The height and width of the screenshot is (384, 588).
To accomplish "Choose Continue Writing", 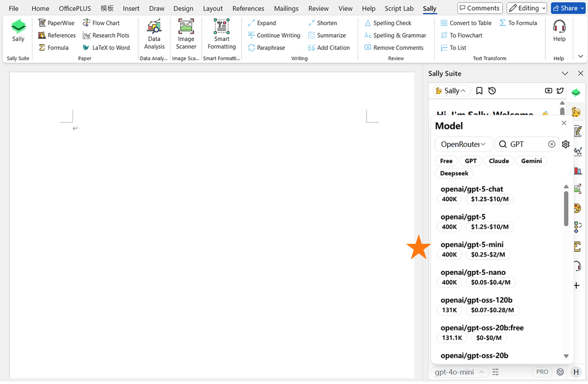I will pos(274,35).
